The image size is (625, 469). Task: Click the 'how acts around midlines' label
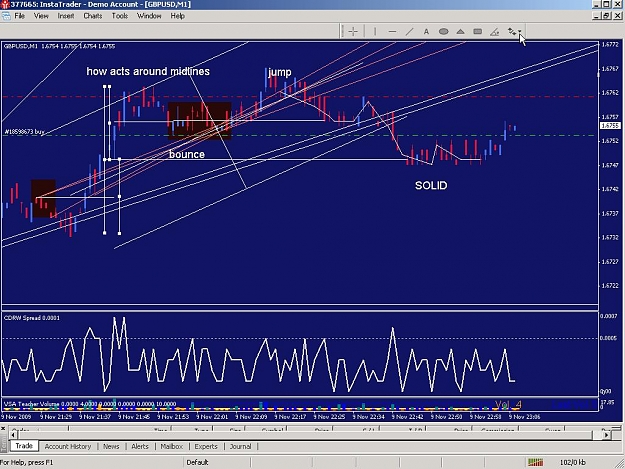pyautogui.click(x=148, y=71)
